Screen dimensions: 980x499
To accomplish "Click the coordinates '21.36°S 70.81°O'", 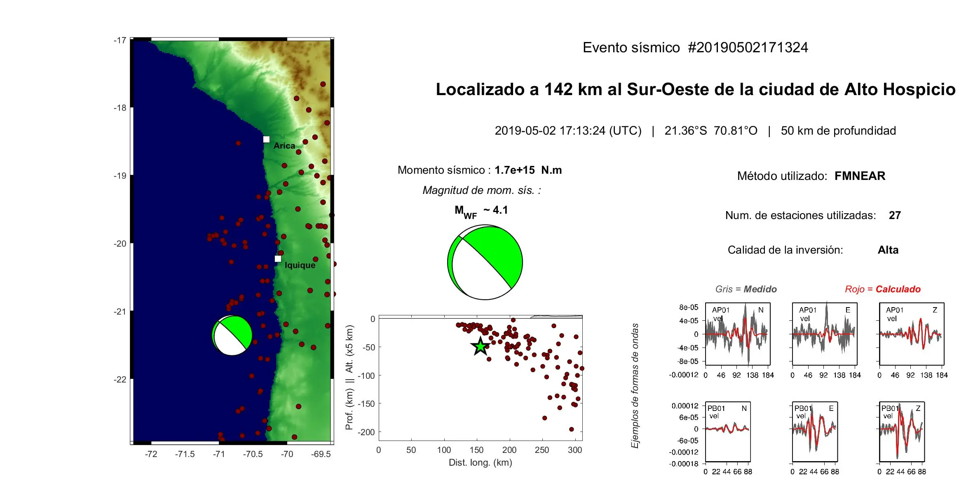I will point(711,131).
